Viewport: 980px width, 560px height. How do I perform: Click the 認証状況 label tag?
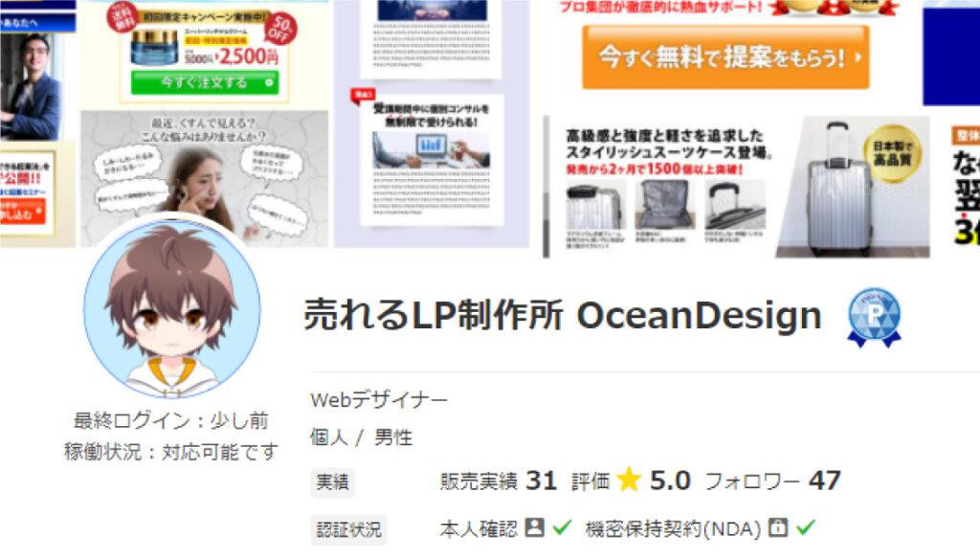coord(348,530)
